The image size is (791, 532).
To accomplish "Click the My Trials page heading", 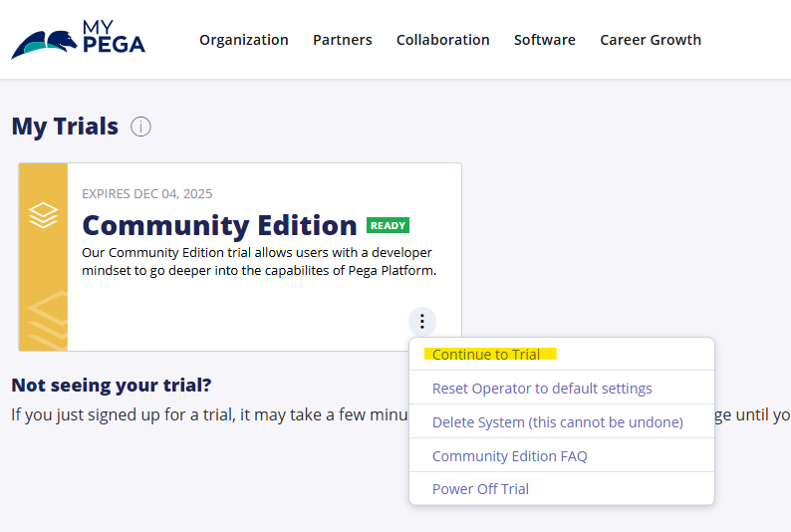I will [x=65, y=127].
